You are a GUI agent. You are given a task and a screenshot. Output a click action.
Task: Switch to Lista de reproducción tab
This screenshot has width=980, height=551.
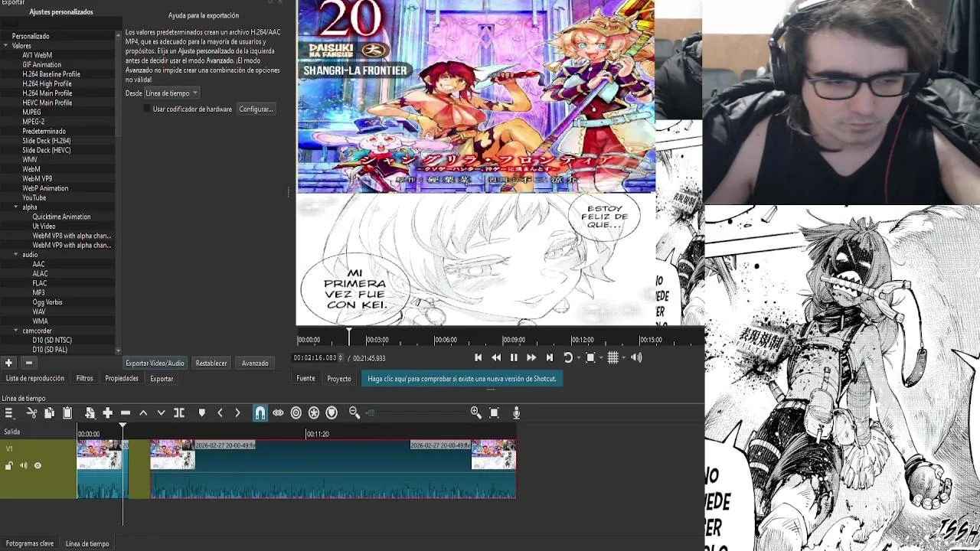click(35, 378)
